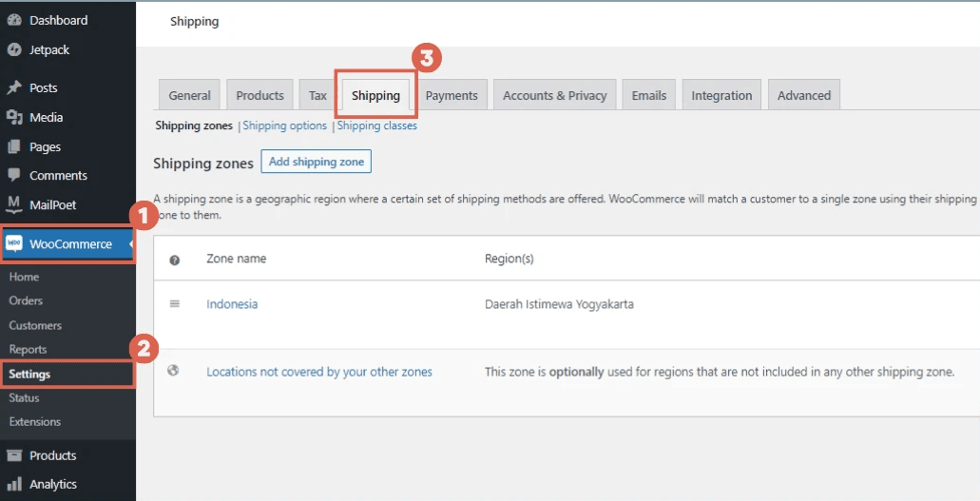Viewport: 980px width, 501px height.
Task: Switch to the Payments tab
Action: click(452, 95)
